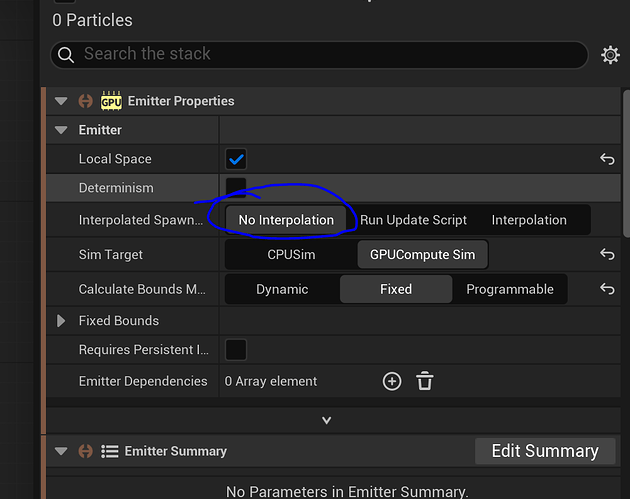
Task: Enable the Determinism checkbox
Action: point(236,187)
